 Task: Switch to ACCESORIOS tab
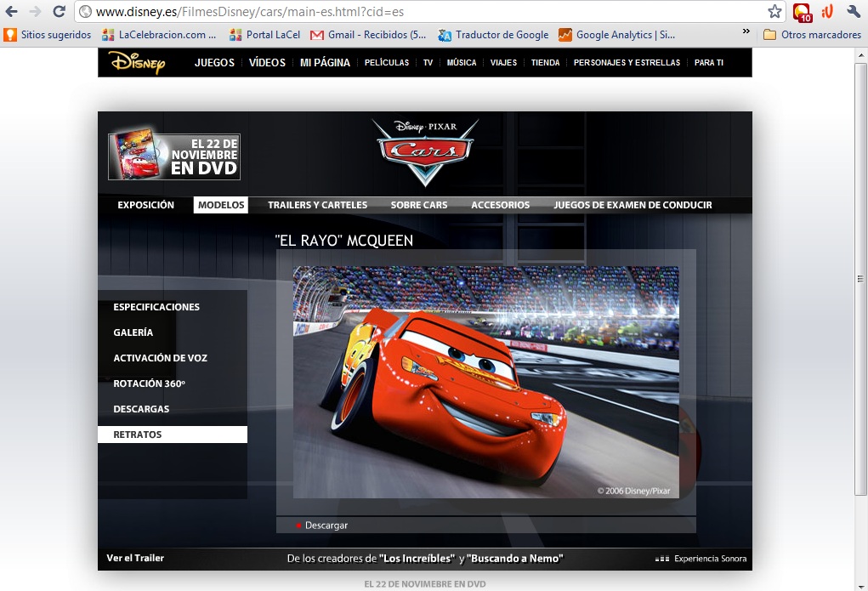click(x=501, y=205)
